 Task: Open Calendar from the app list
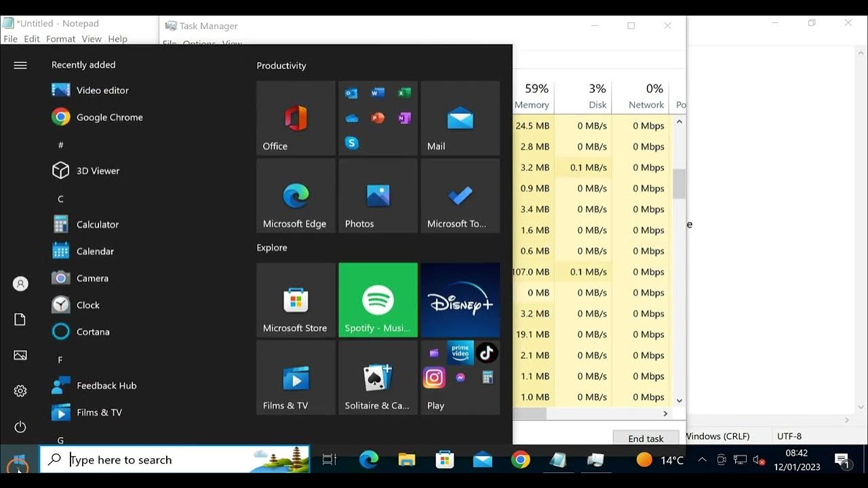coord(83,251)
